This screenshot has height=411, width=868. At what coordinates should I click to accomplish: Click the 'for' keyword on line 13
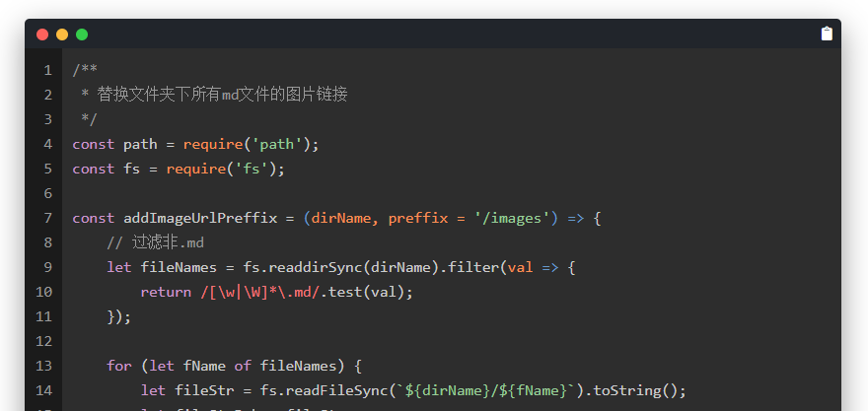click(x=118, y=366)
